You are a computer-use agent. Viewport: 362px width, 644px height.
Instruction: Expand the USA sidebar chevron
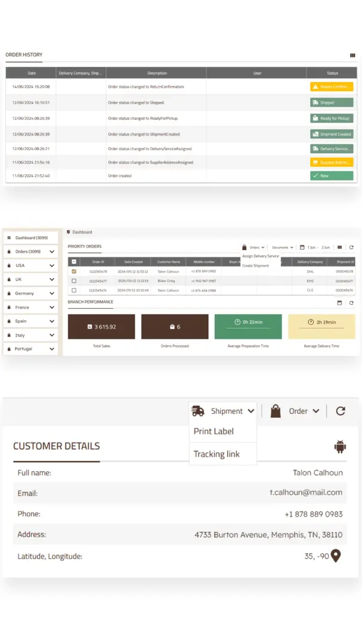point(52,266)
